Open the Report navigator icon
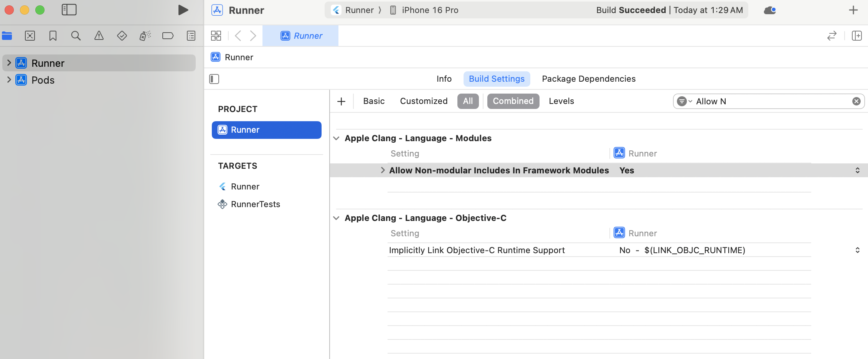The width and height of the screenshot is (868, 359). [x=191, y=36]
